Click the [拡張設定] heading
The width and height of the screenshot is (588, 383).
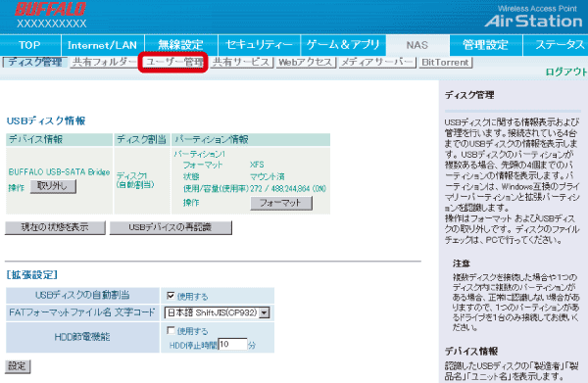[x=32, y=275]
